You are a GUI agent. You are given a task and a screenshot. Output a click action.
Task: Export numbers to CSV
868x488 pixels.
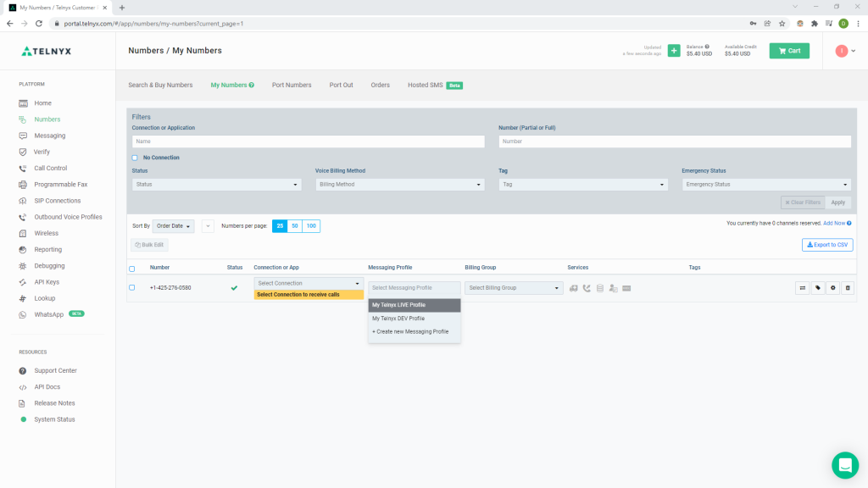[x=827, y=245]
